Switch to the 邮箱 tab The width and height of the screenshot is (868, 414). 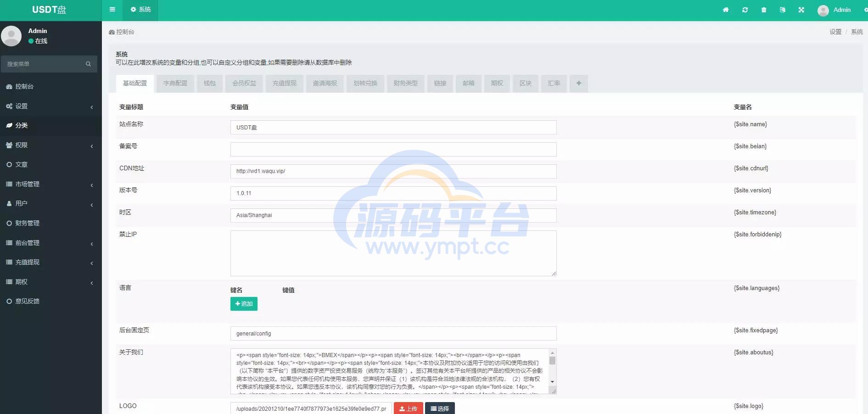coord(469,84)
